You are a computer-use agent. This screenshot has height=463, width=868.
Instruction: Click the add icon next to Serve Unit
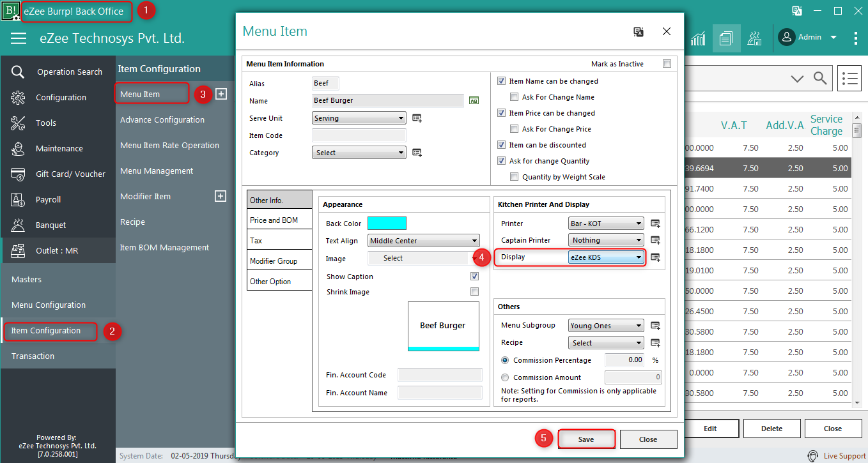point(417,118)
